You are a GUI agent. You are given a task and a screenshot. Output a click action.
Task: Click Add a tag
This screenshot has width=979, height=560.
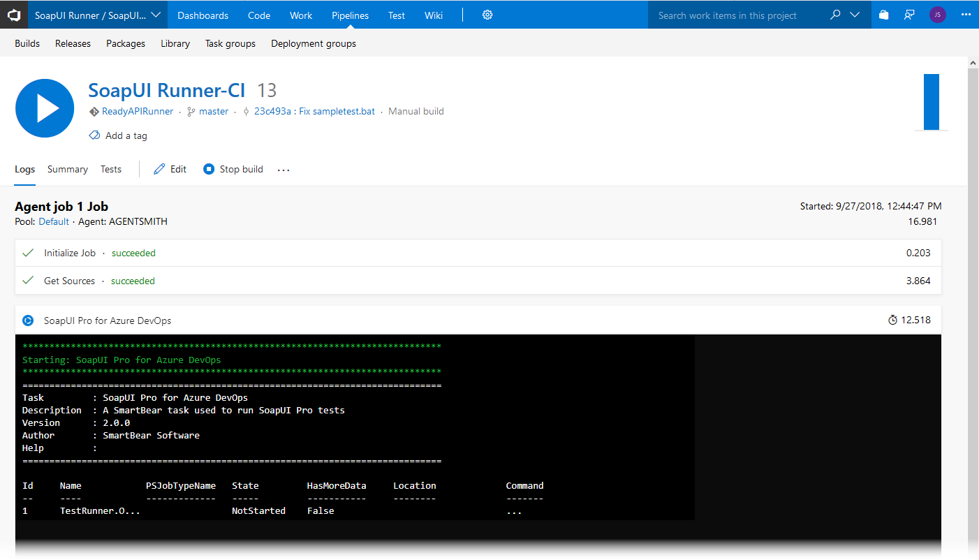(x=126, y=135)
